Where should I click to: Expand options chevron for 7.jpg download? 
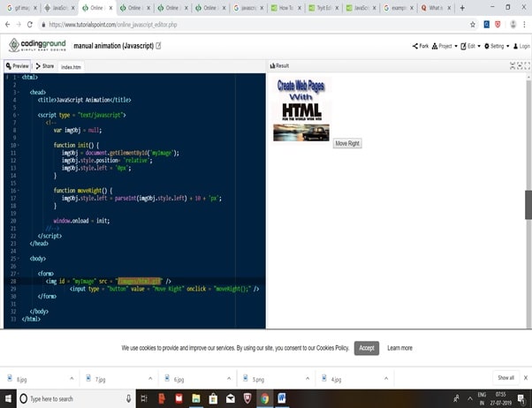(x=150, y=379)
